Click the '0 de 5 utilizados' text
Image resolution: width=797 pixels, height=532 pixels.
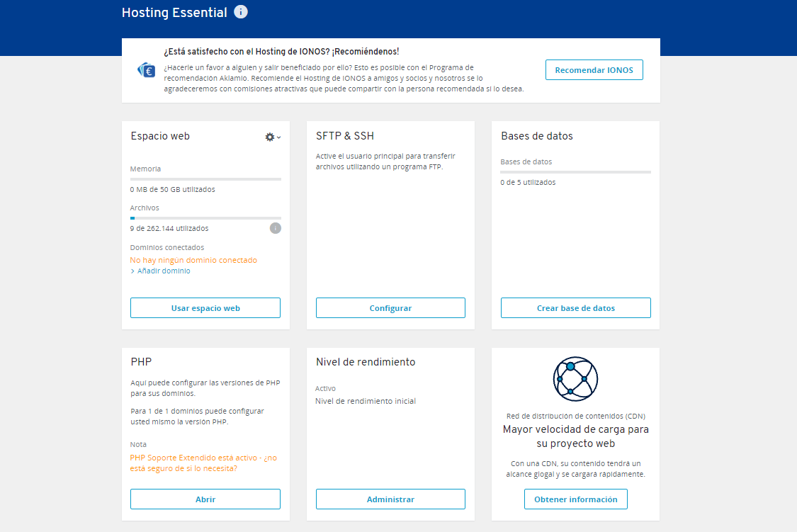(x=528, y=182)
